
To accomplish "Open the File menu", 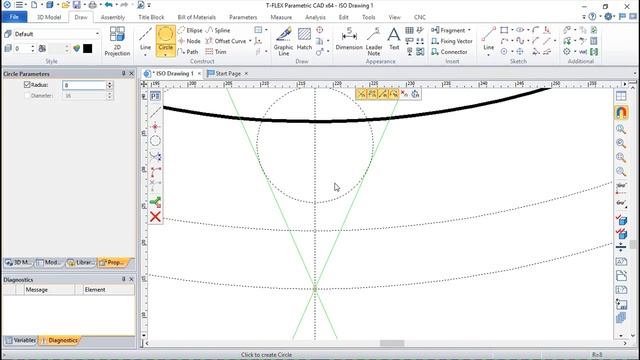I will pos(14,17).
